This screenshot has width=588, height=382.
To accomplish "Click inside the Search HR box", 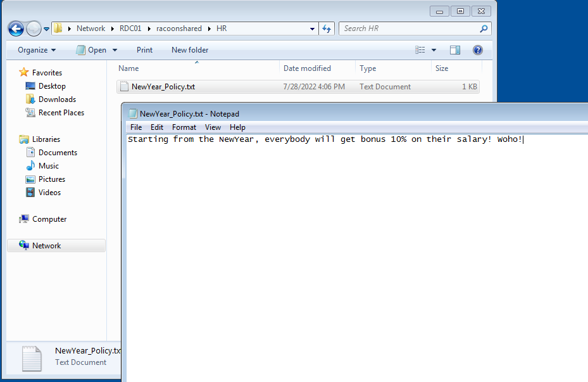I will pyautogui.click(x=405, y=29).
